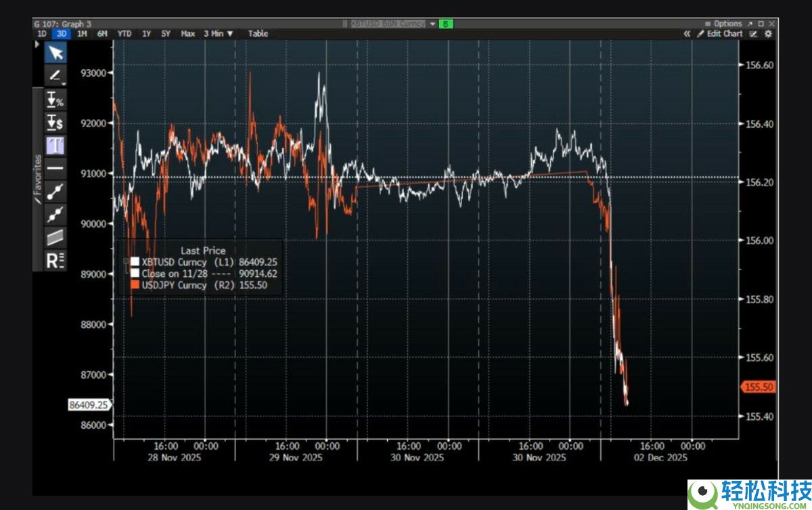812x510 pixels.
Task: Toggle the XBTUSD Curncy series swatch
Action: coord(135,262)
